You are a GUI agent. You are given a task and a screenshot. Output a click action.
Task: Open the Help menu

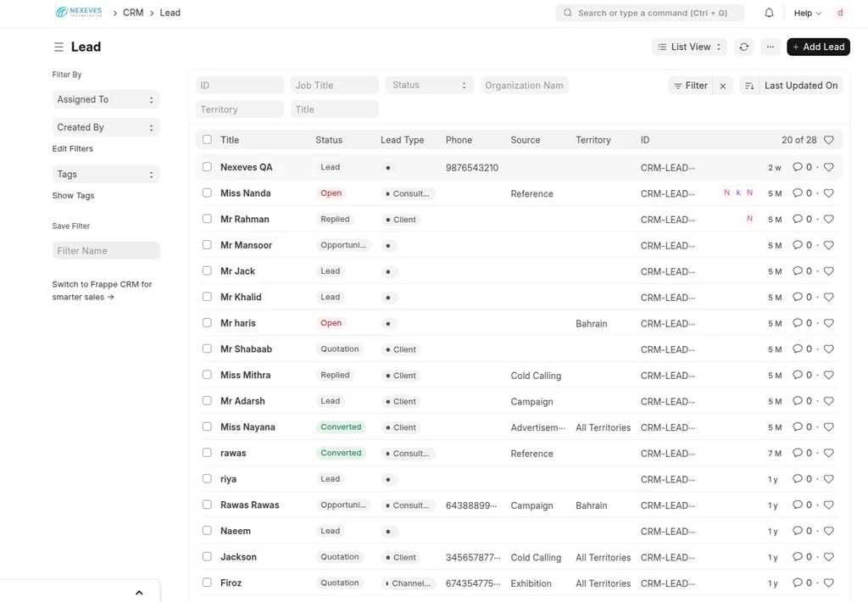(x=807, y=14)
